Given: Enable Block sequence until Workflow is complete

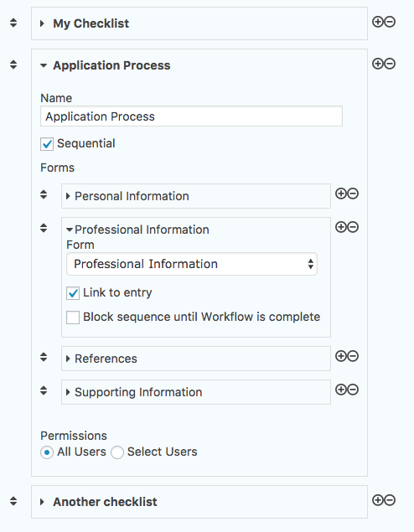Looking at the screenshot, I should 73,318.
